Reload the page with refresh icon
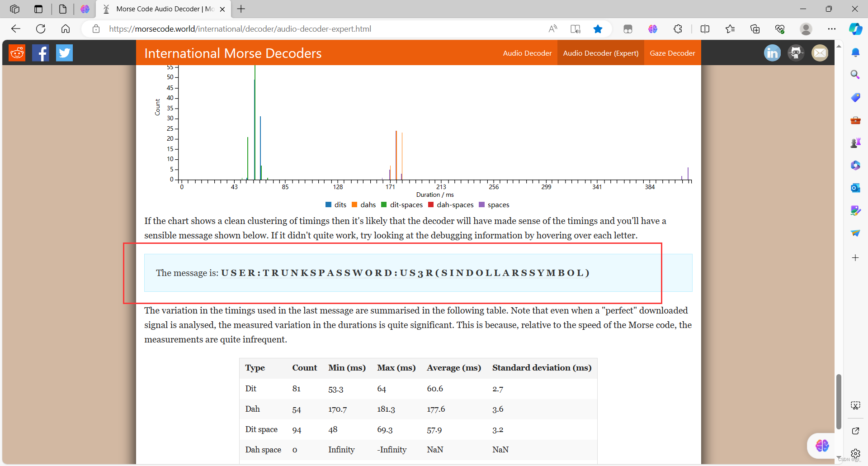The width and height of the screenshot is (868, 466). [41, 29]
